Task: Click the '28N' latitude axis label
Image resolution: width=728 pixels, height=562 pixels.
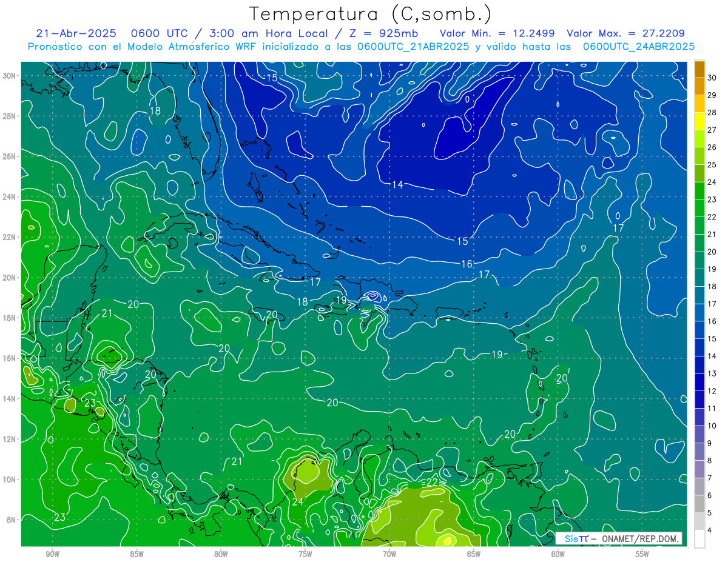Action: pyautogui.click(x=10, y=116)
